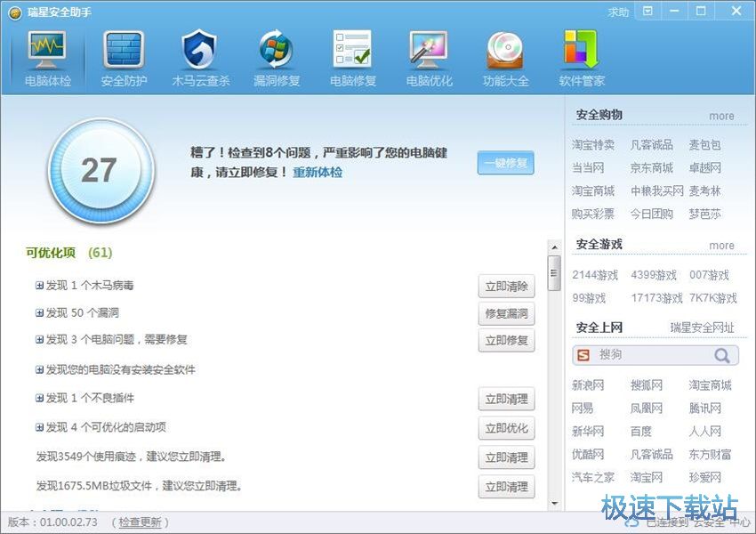Open the 搜狐网 link

coord(646,385)
